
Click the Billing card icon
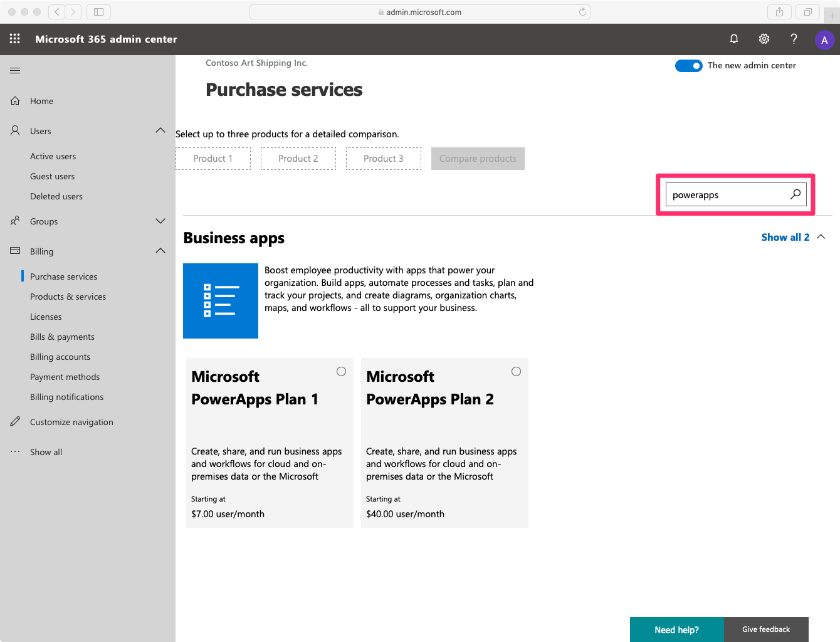click(x=15, y=251)
